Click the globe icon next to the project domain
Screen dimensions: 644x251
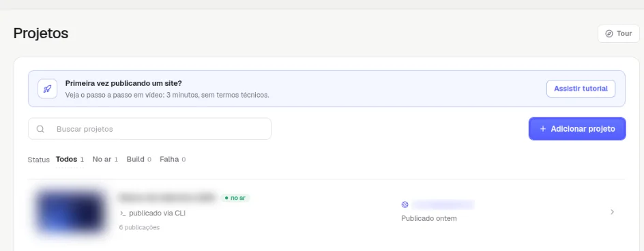click(405, 205)
